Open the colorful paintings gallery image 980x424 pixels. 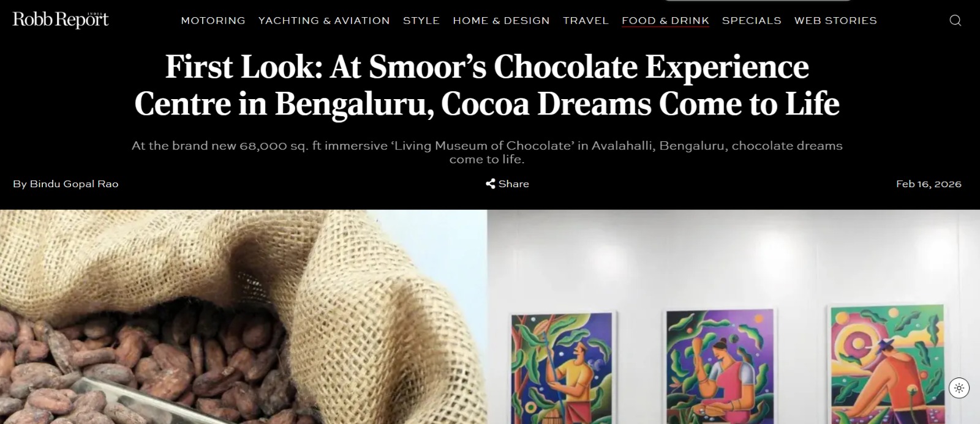coord(734,317)
